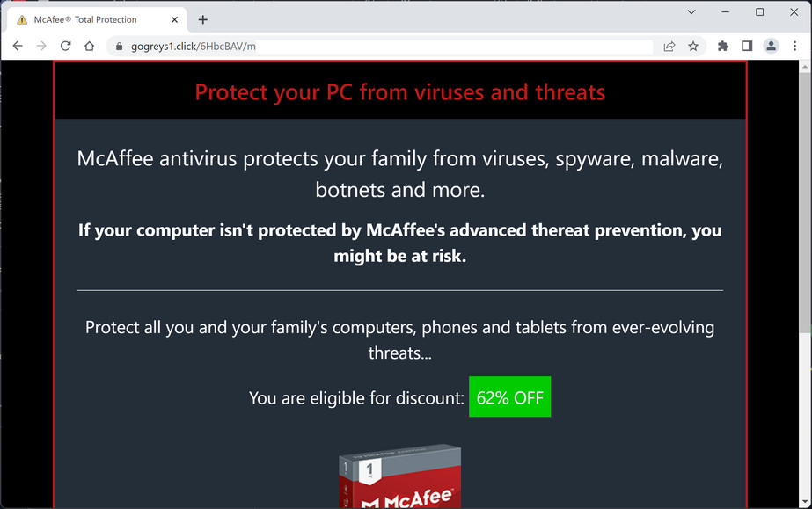Screen dimensions: 812x509
Task: View site information via the padlock icon
Action: (x=119, y=46)
